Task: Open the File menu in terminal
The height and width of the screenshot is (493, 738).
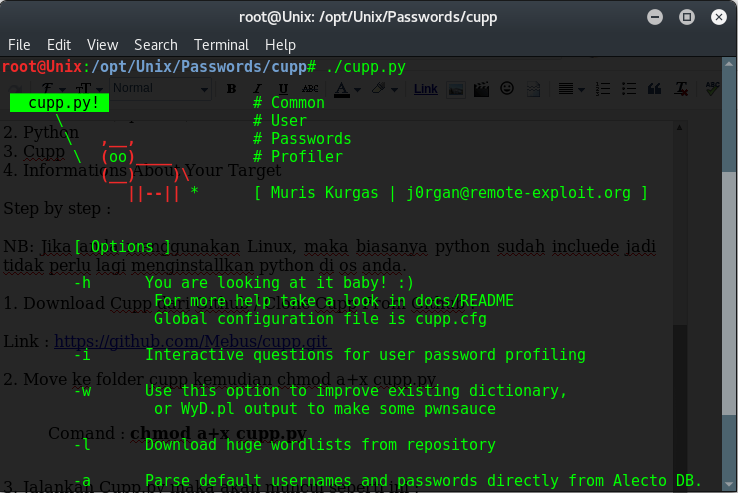Action: pyautogui.click(x=19, y=45)
